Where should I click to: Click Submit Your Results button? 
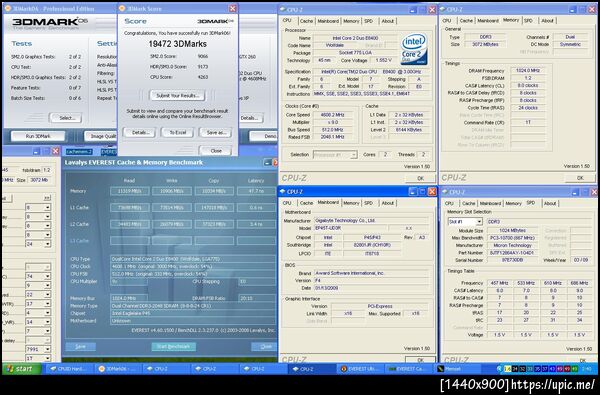[x=177, y=95]
